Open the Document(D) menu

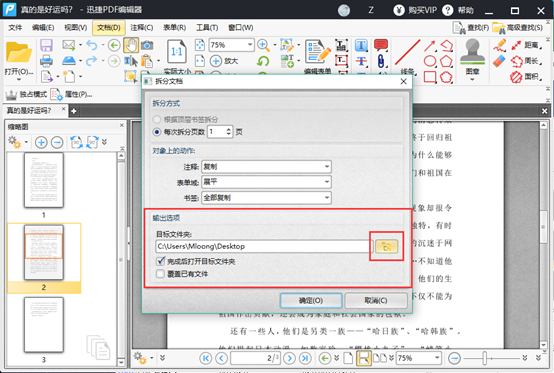point(108,28)
